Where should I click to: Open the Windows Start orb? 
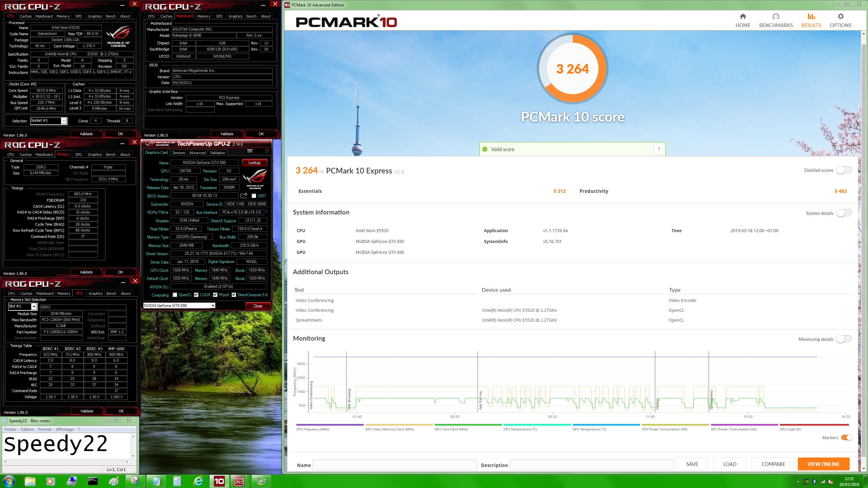pos(9,481)
